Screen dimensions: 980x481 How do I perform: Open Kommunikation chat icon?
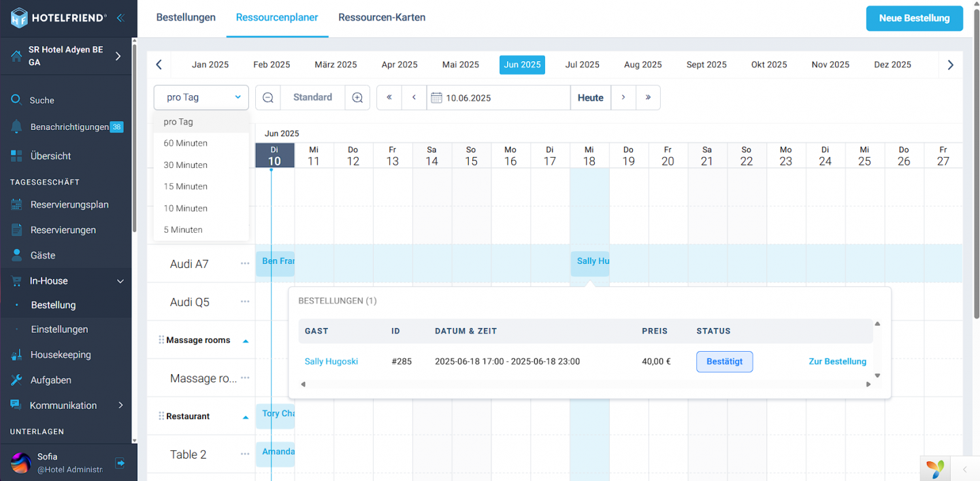(16, 405)
